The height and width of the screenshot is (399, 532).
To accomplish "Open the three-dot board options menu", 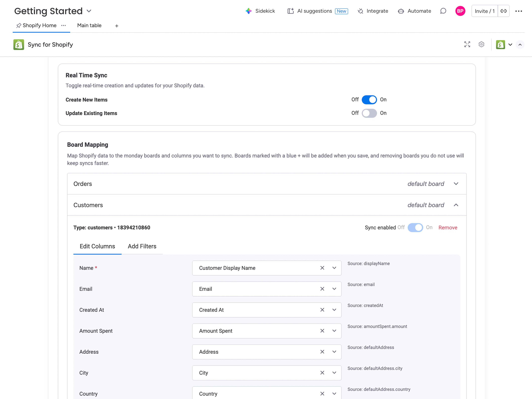I will (519, 11).
